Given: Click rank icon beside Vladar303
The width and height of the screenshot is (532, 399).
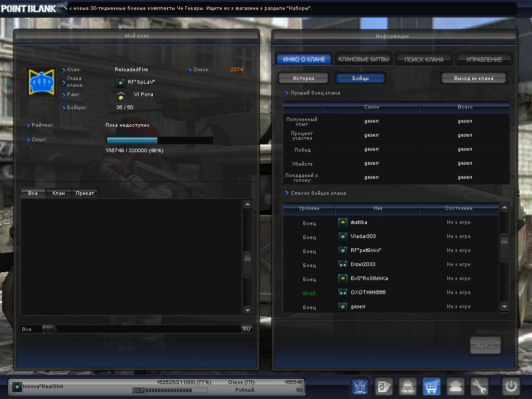Looking at the screenshot, I should pyautogui.click(x=343, y=236).
